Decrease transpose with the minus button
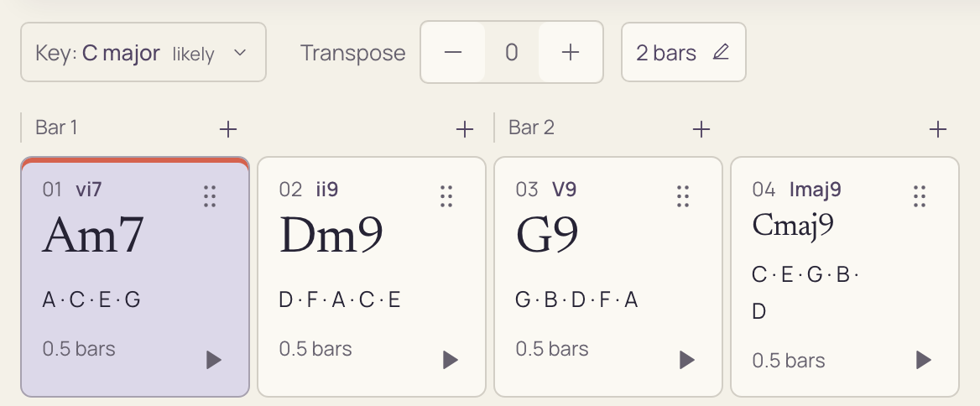This screenshot has height=406, width=980. 453,53
